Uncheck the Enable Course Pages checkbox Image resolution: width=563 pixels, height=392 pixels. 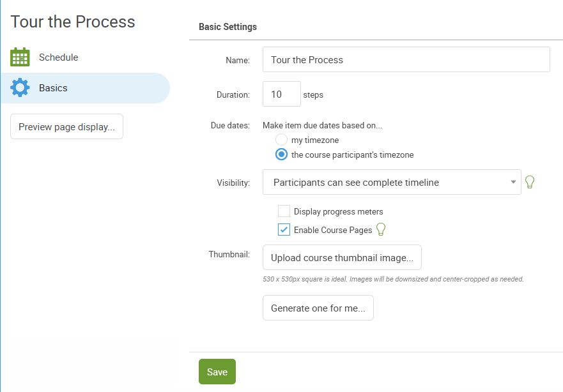pyautogui.click(x=284, y=230)
